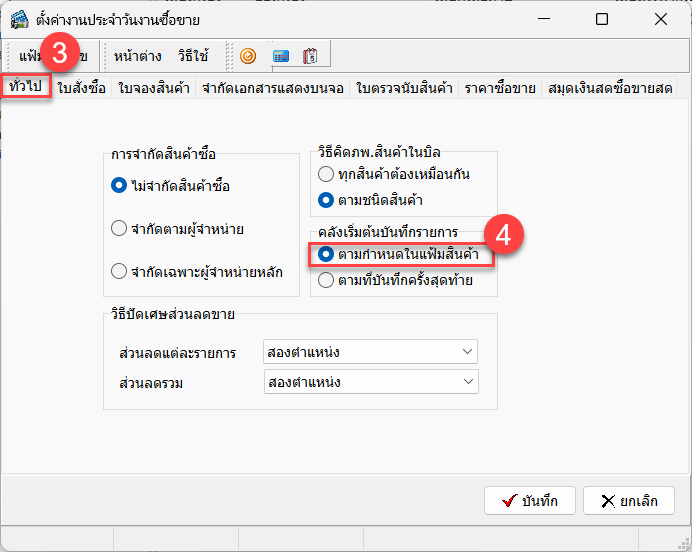
Task: Minimize the settings window
Action: (x=543, y=19)
